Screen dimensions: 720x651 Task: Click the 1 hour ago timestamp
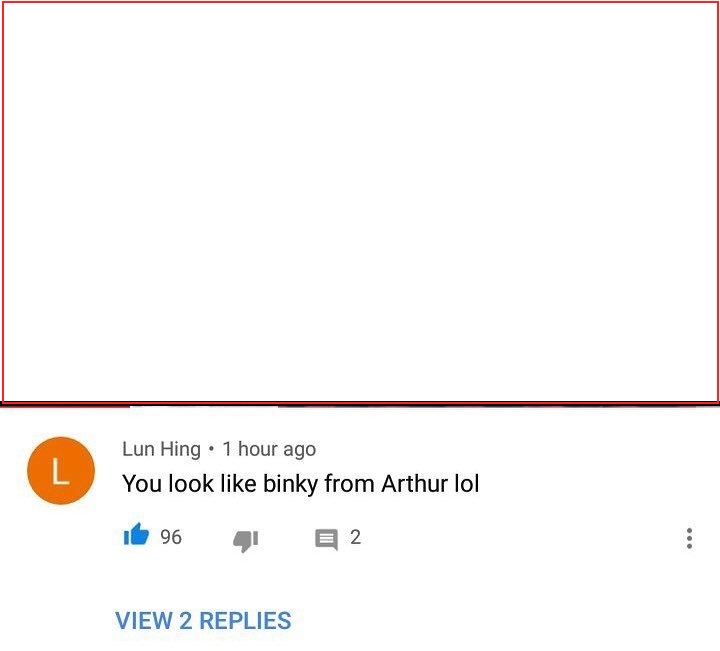(x=269, y=449)
